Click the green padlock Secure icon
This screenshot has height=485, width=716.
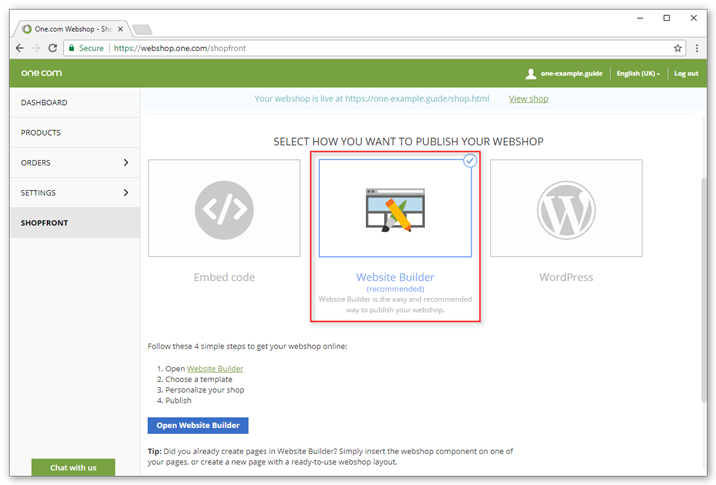pyautogui.click(x=71, y=48)
